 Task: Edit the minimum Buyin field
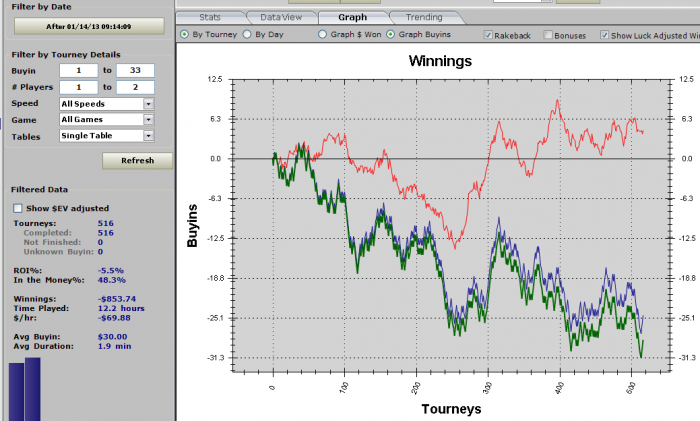tap(79, 71)
